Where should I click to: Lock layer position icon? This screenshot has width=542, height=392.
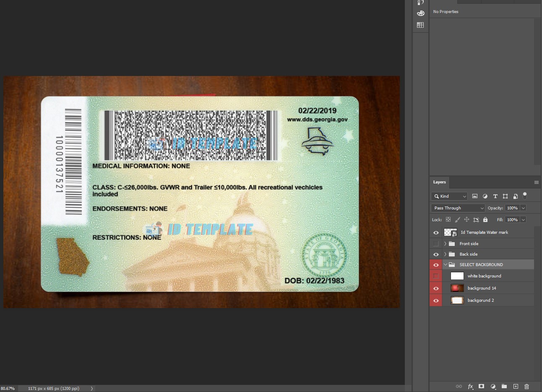point(466,220)
